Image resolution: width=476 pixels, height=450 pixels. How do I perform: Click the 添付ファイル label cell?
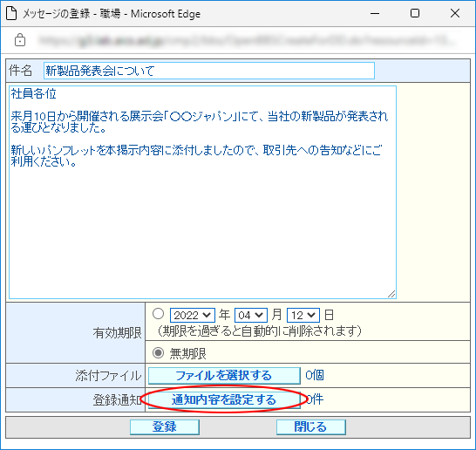point(76,376)
